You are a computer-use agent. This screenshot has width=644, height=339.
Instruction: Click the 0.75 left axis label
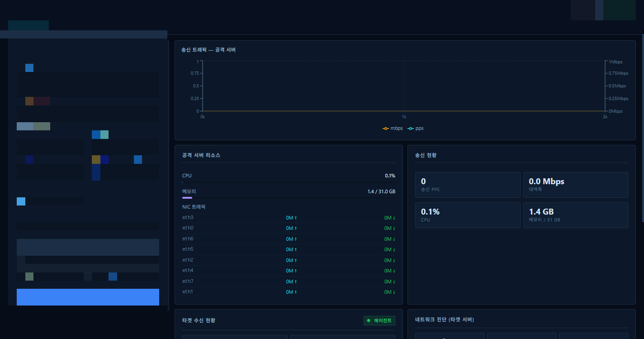(195, 73)
